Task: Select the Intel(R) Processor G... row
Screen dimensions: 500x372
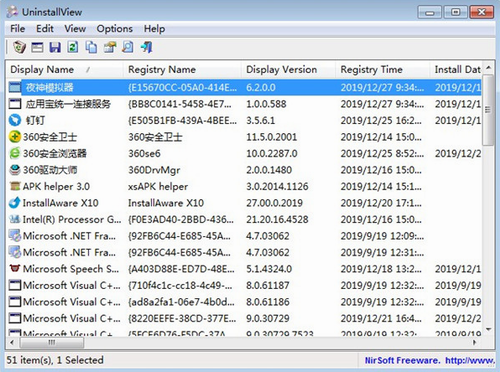Action: point(245,219)
